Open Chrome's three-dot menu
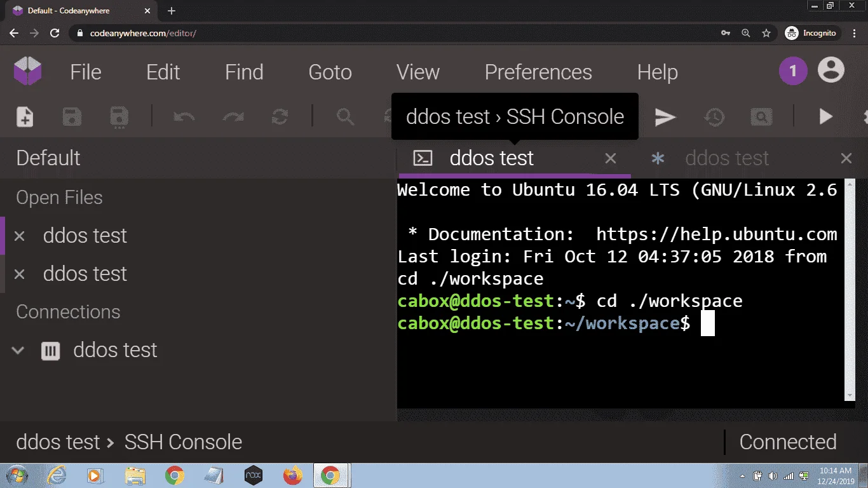Screen dimensions: 868x488 [x=855, y=33]
